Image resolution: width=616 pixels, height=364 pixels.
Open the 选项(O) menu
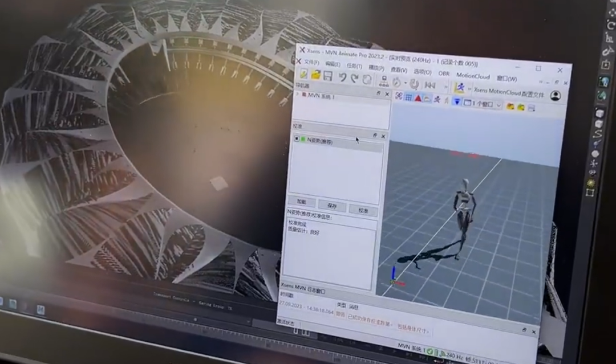pyautogui.click(x=422, y=72)
